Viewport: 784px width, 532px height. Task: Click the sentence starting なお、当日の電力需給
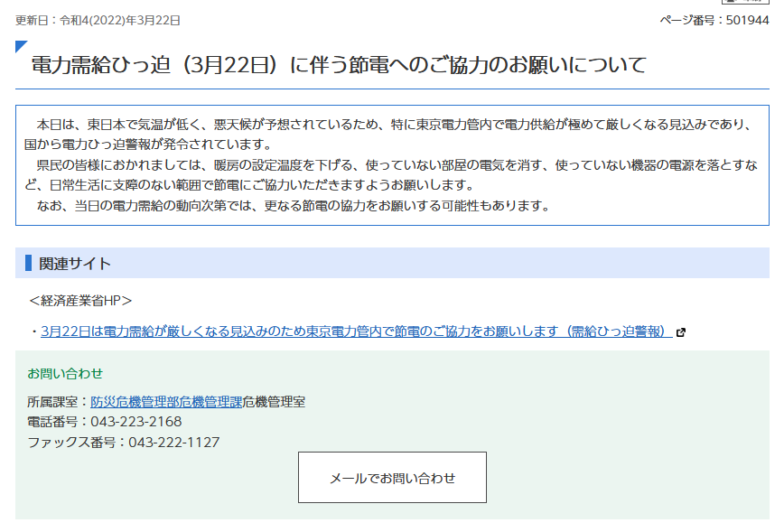coord(293,206)
